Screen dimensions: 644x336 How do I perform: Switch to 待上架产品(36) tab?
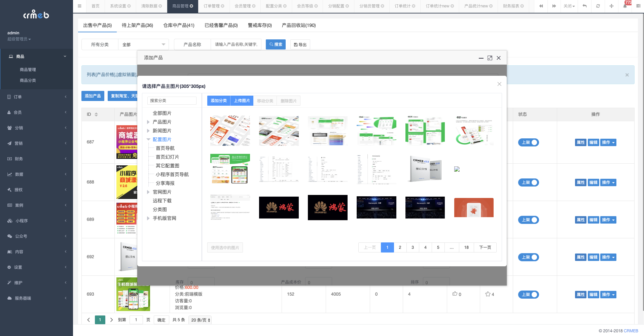coord(137,25)
